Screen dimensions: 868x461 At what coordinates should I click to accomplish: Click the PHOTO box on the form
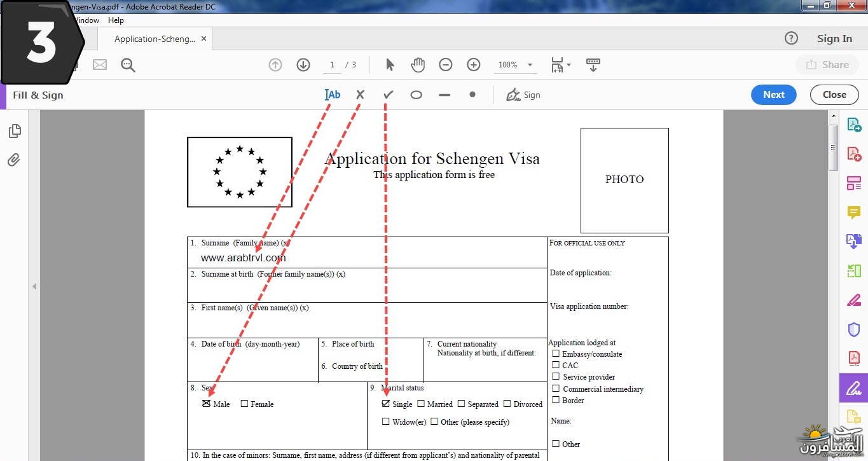pyautogui.click(x=624, y=180)
